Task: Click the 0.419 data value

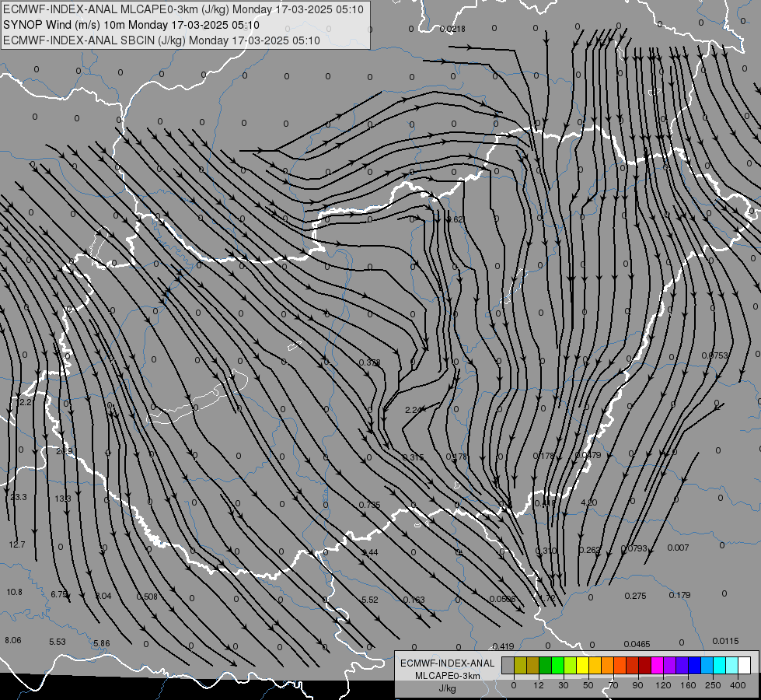Action: 503,646
